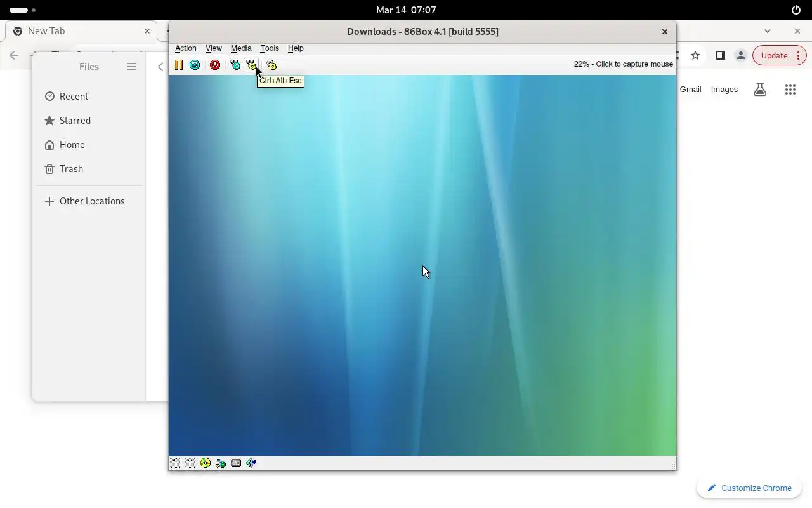Click the Chrome Update button

774,55
